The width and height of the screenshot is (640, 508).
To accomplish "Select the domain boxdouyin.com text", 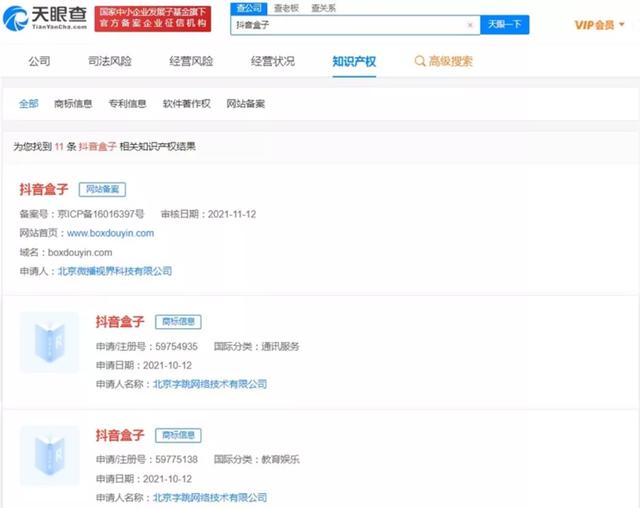I will [80, 252].
